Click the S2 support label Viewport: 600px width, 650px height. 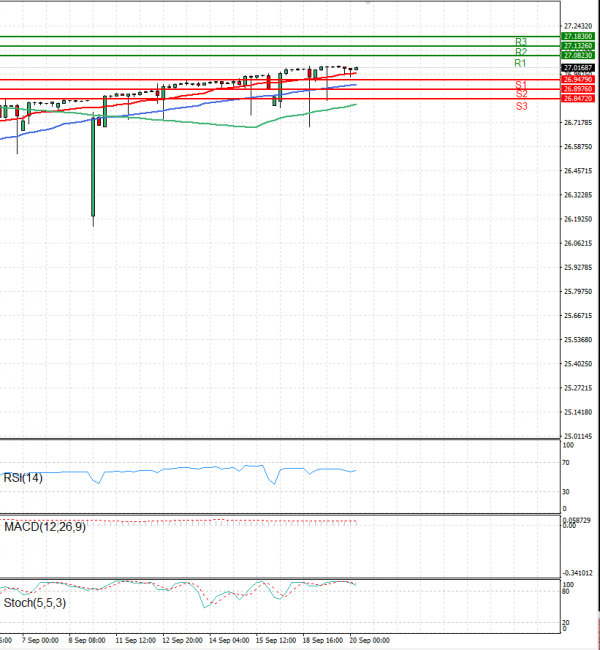tap(521, 94)
